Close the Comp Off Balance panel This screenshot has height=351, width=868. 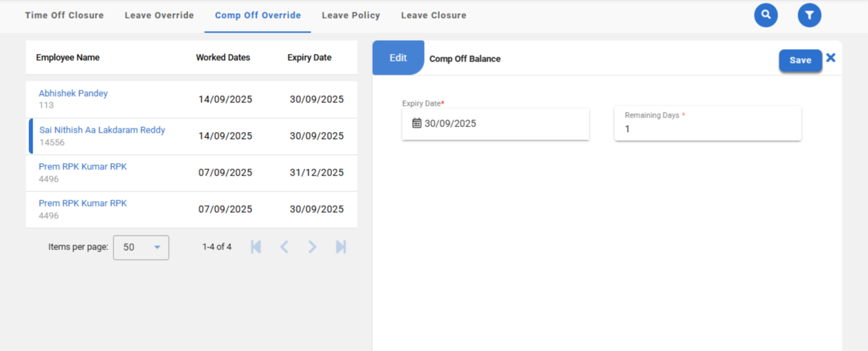click(x=831, y=58)
